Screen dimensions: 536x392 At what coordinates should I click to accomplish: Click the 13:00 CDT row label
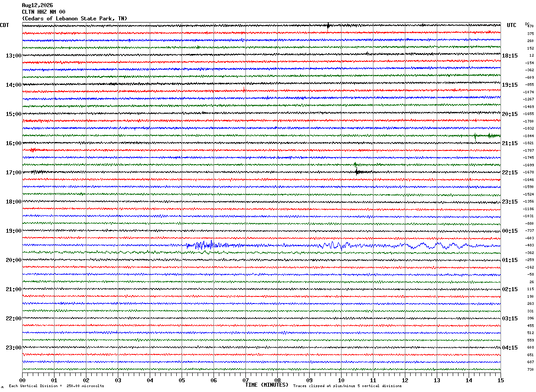point(13,56)
